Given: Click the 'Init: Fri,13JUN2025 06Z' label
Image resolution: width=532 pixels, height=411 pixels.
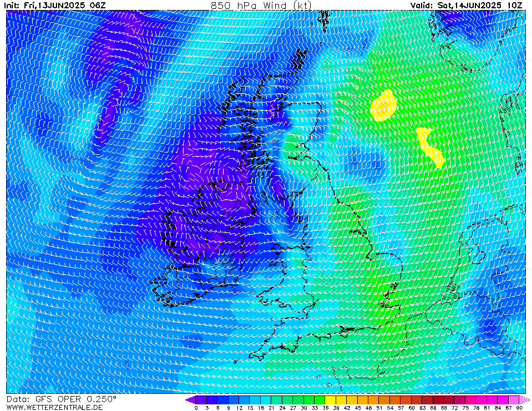Looking at the screenshot, I should (55, 6).
